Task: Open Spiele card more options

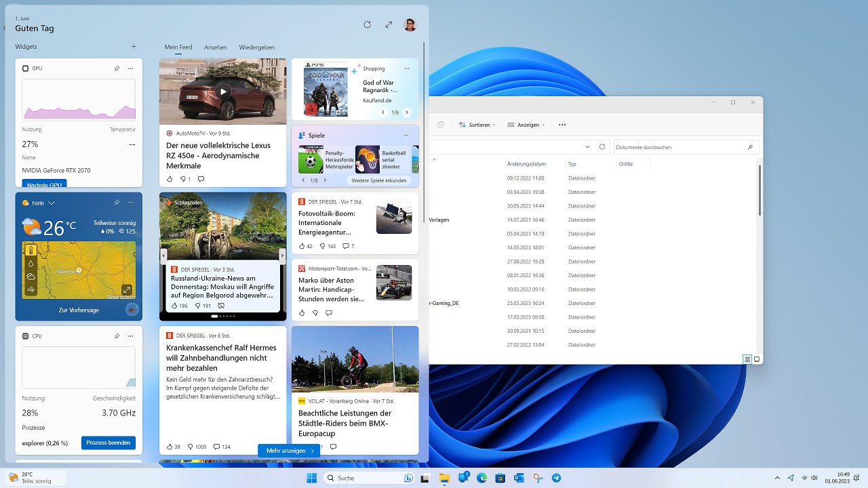Action: (406, 135)
